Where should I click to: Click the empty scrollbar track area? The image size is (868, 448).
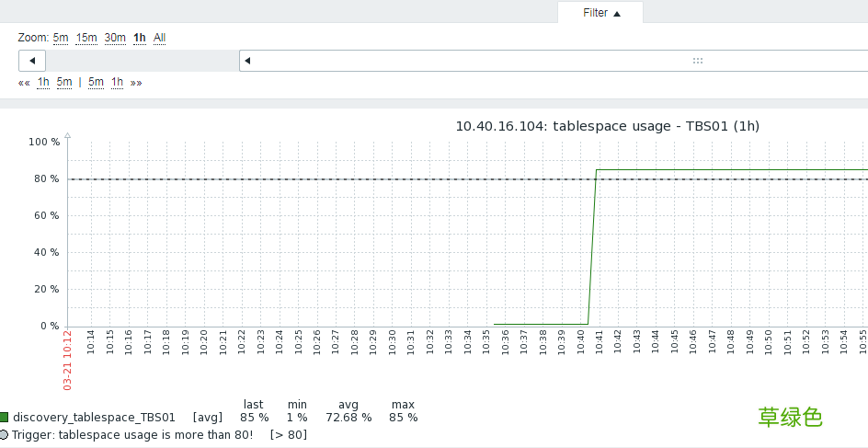(x=143, y=61)
